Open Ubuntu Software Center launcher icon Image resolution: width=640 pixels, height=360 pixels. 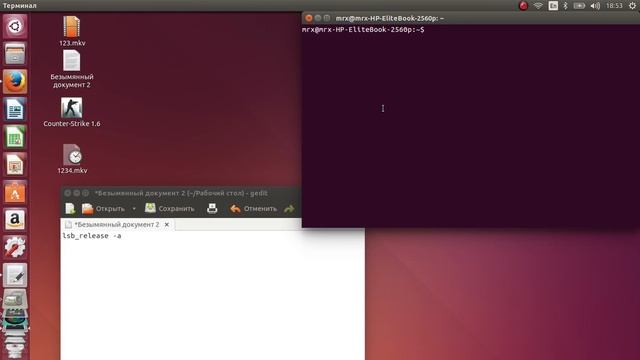(15, 192)
